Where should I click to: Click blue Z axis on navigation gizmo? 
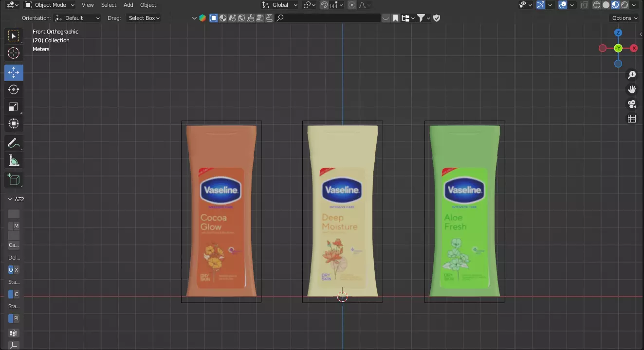618,33
